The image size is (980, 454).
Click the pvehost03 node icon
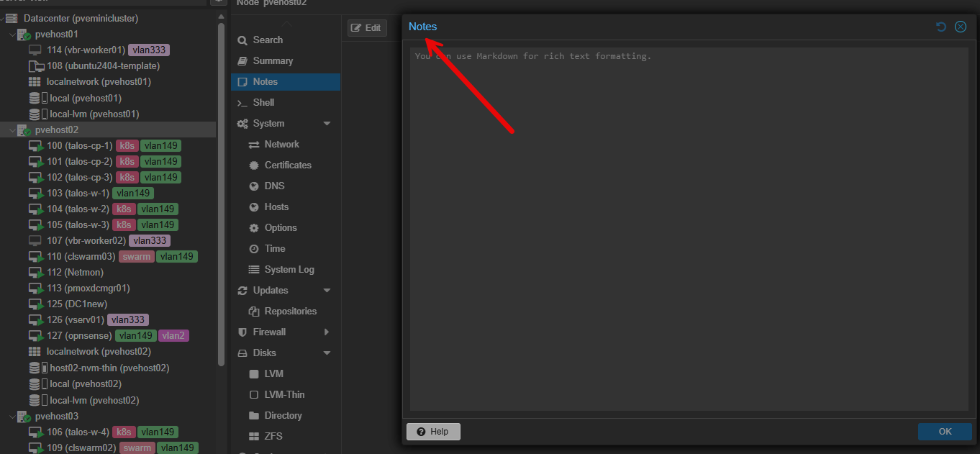coord(24,416)
